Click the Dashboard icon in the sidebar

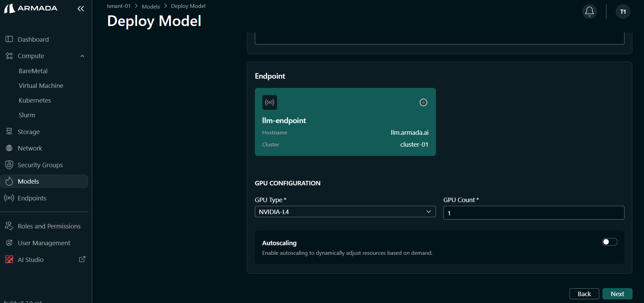pyautogui.click(x=9, y=39)
